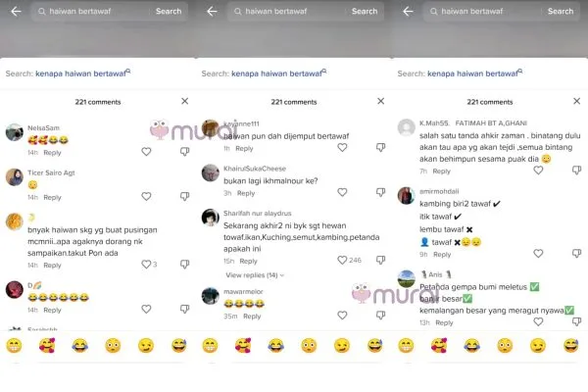The height and width of the screenshot is (392, 588).
Task: Like KhairulSukaCheese's ikhmalnour comment
Action: point(342,192)
